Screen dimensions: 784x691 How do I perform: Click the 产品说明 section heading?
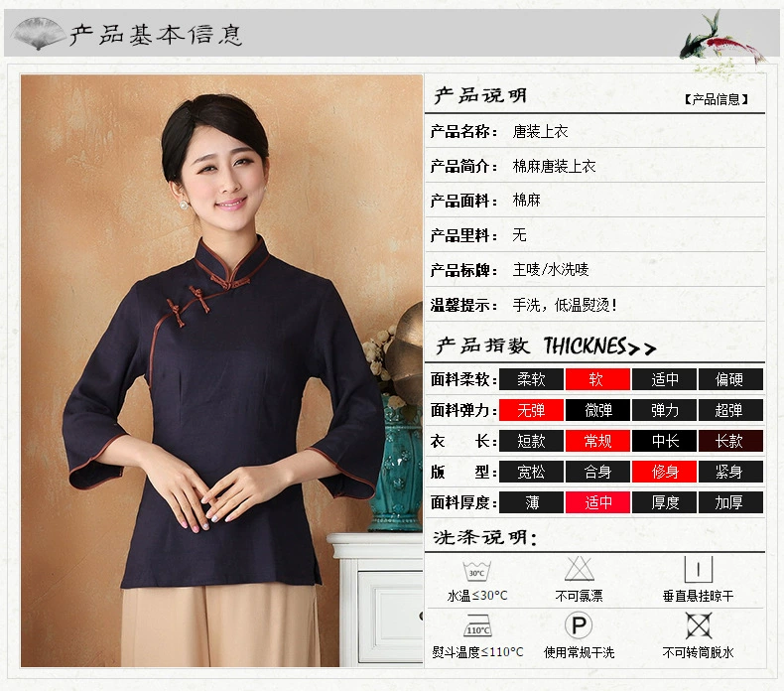pyautogui.click(x=480, y=95)
